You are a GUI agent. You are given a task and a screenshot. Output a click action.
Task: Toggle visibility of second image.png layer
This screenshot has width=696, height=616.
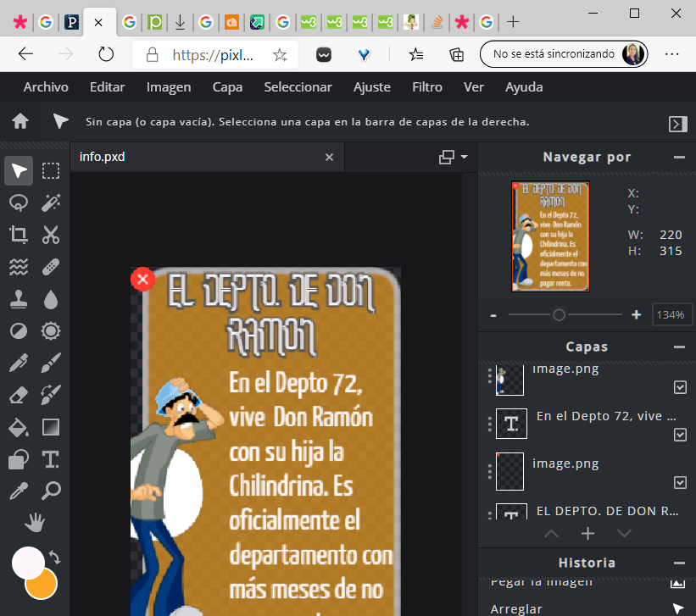[680, 482]
